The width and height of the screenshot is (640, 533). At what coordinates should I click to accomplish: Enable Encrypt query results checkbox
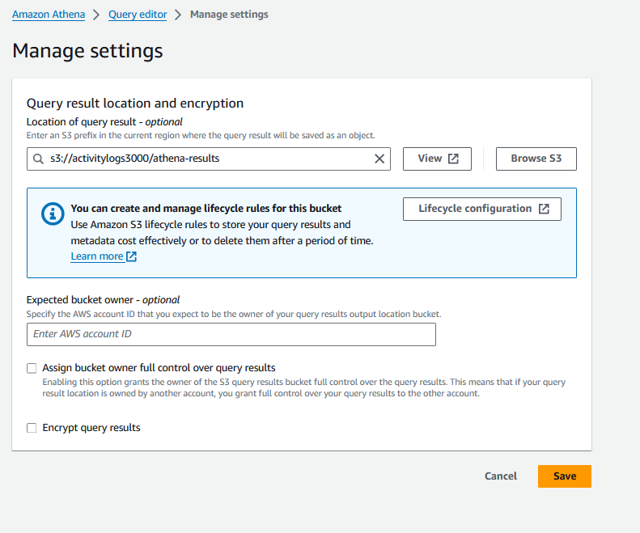coord(31,428)
